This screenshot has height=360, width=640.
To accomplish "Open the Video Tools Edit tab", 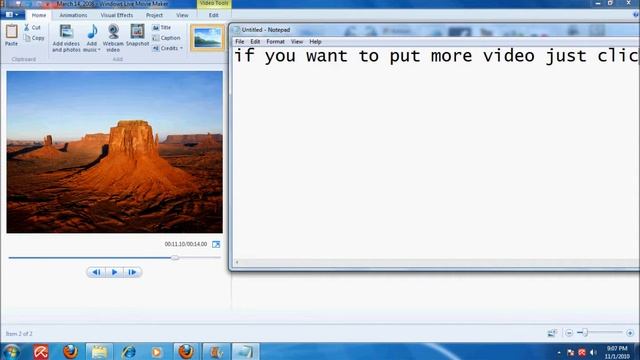I will click(x=213, y=15).
